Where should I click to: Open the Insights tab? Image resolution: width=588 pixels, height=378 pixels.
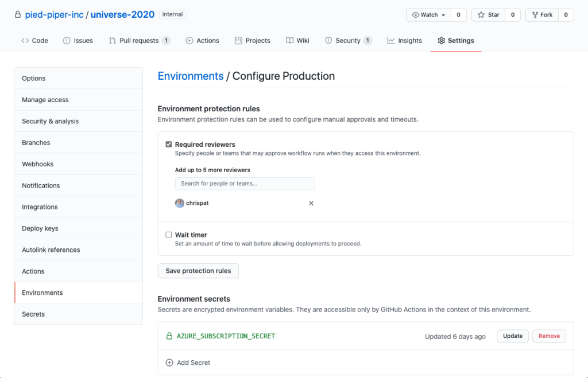tap(404, 41)
